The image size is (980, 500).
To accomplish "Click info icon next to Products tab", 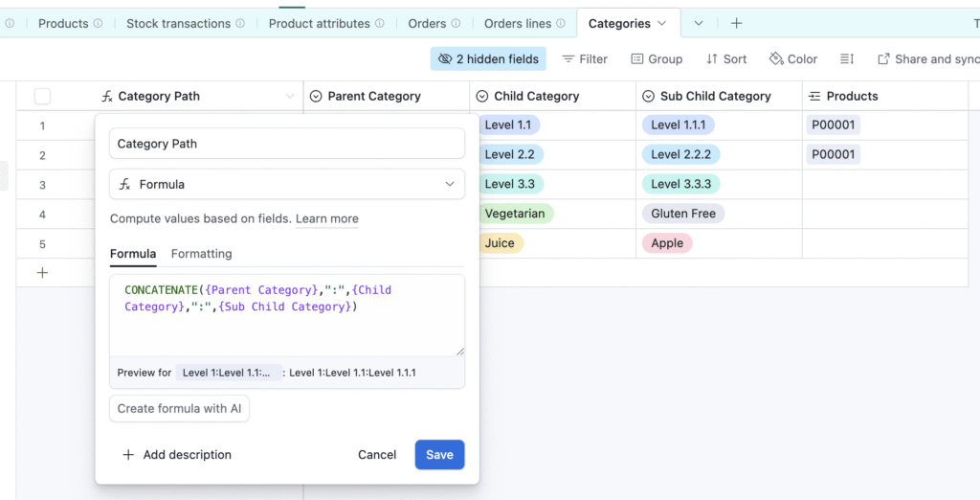I will (x=99, y=23).
